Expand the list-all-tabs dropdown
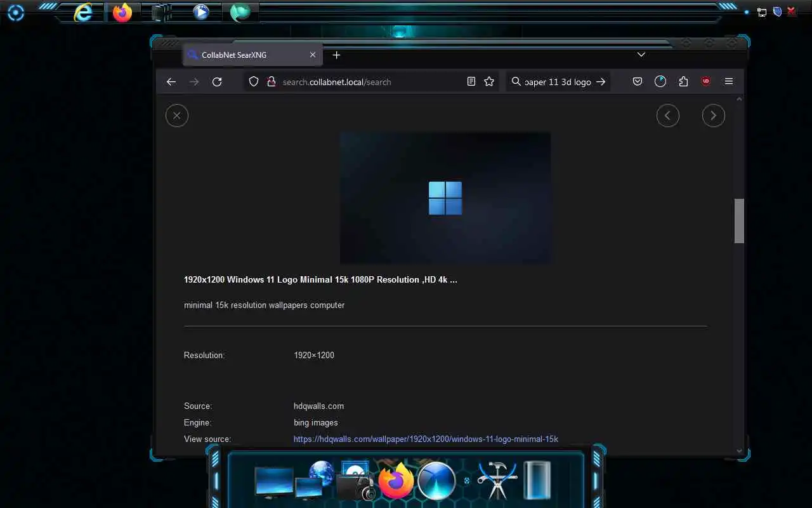 point(641,55)
